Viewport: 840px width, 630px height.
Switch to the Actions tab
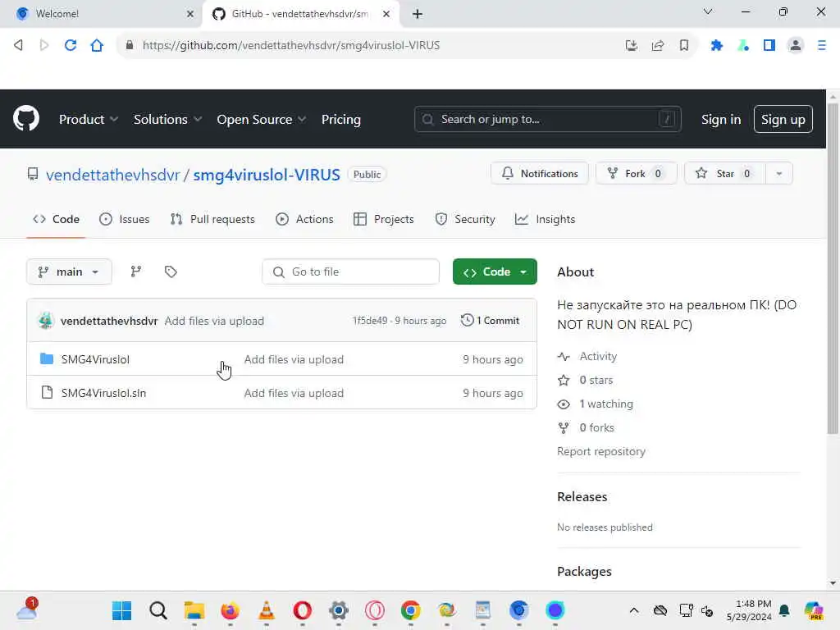coord(304,219)
